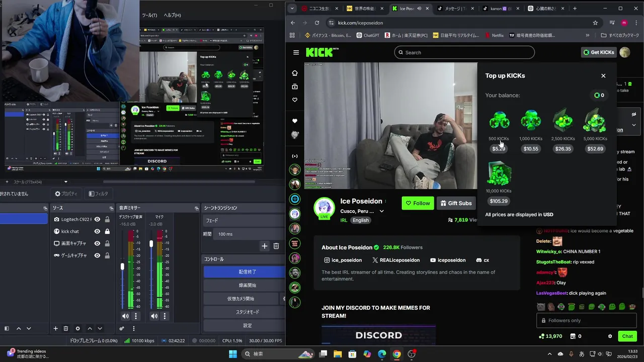The width and height of the screenshot is (644, 362).
Task: Click green Chat send button
Action: coord(627,336)
